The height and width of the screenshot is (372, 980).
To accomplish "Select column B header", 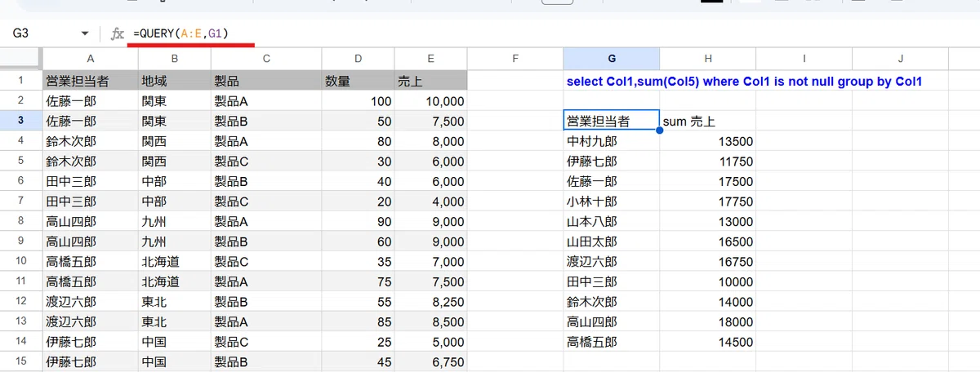I will [174, 58].
